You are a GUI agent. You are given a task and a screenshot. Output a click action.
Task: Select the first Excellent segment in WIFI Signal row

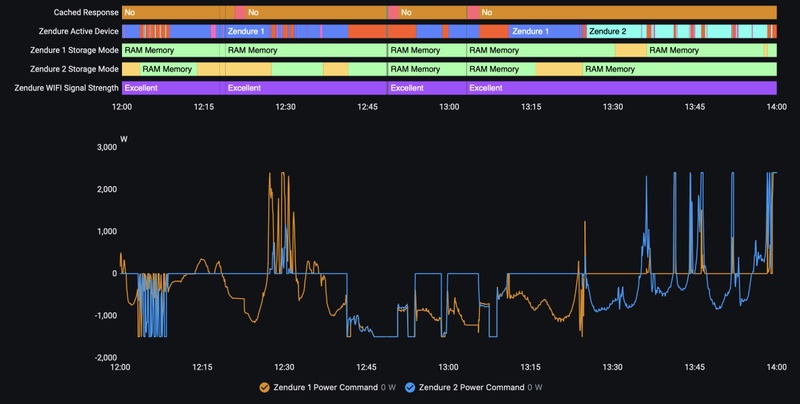point(171,88)
